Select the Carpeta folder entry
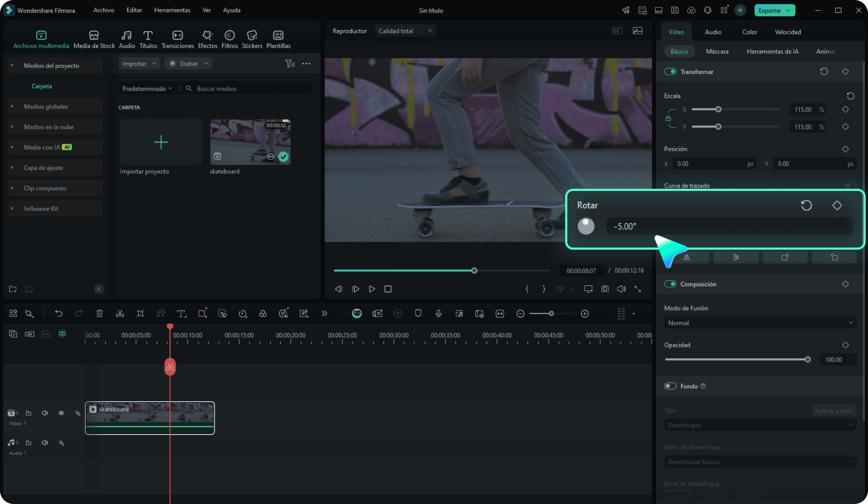Viewport: 868px width, 504px height. click(42, 86)
